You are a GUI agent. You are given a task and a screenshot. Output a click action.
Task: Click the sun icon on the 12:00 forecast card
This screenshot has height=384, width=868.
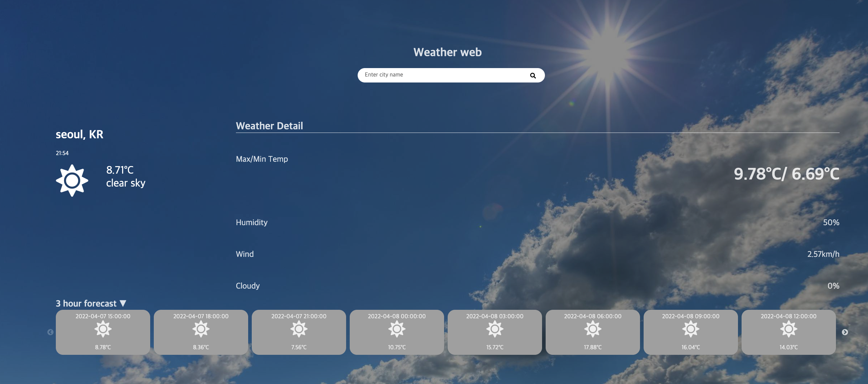tap(788, 329)
